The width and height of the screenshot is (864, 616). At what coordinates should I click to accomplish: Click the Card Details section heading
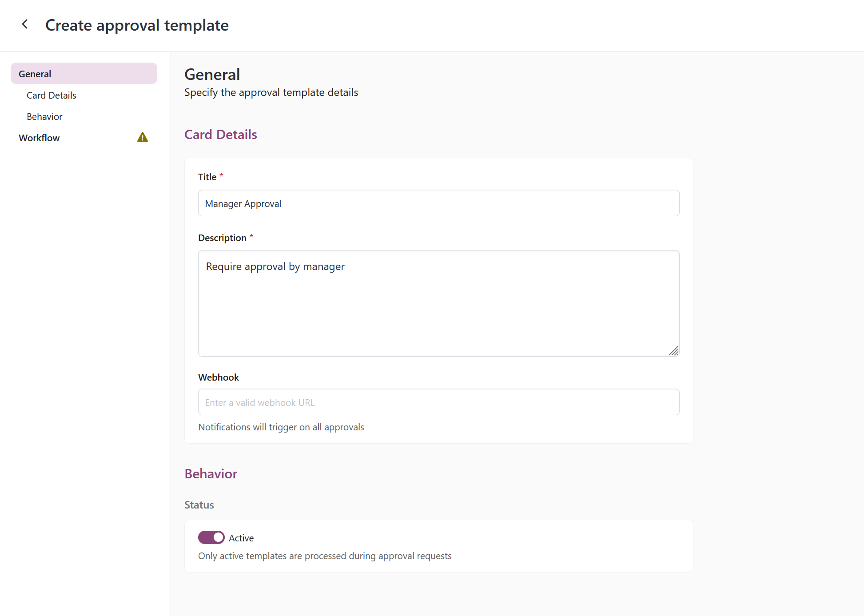pyautogui.click(x=221, y=135)
